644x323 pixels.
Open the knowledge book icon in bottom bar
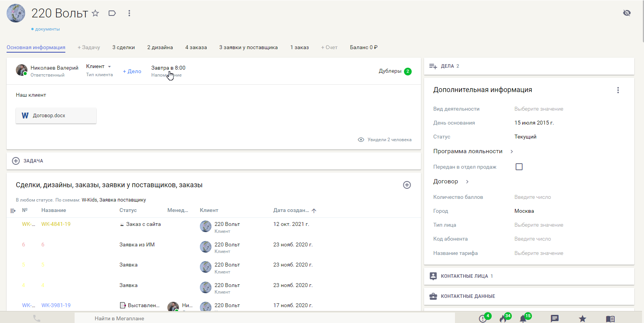[x=610, y=319]
